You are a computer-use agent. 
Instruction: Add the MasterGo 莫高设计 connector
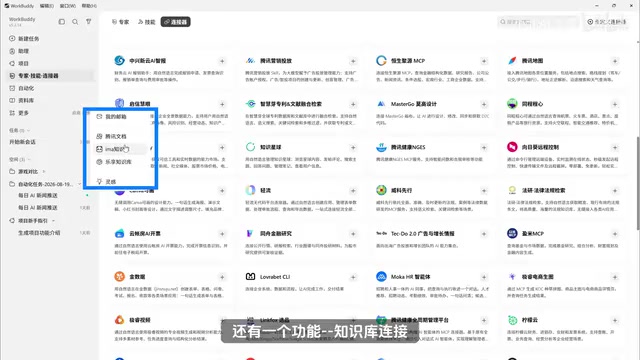tap(484, 104)
